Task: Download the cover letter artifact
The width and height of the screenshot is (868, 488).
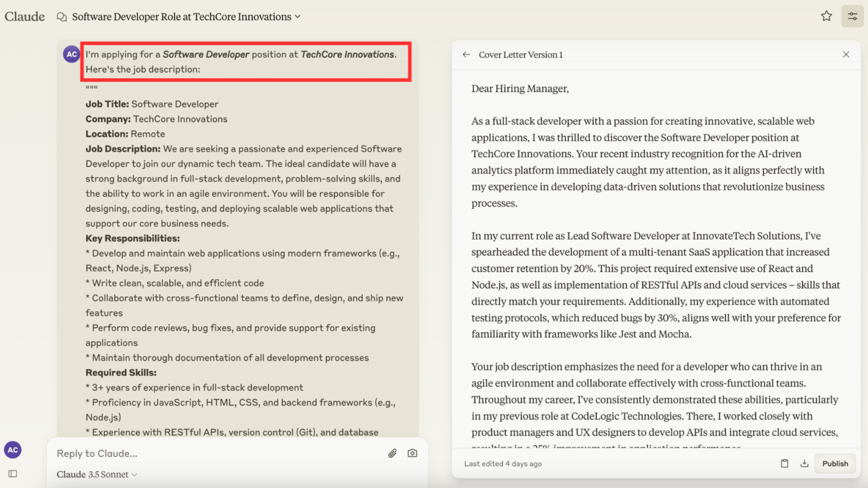Action: (804, 463)
